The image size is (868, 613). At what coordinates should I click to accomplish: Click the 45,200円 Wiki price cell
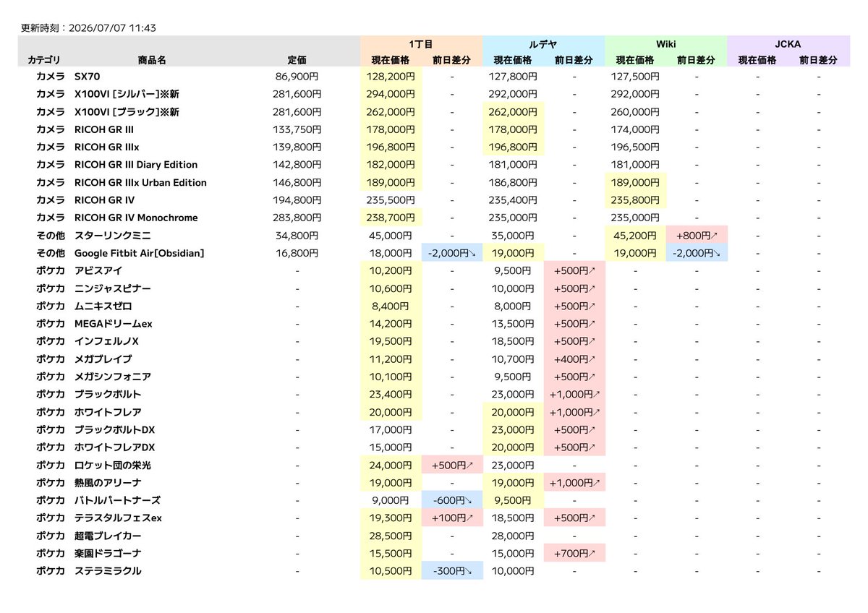636,236
